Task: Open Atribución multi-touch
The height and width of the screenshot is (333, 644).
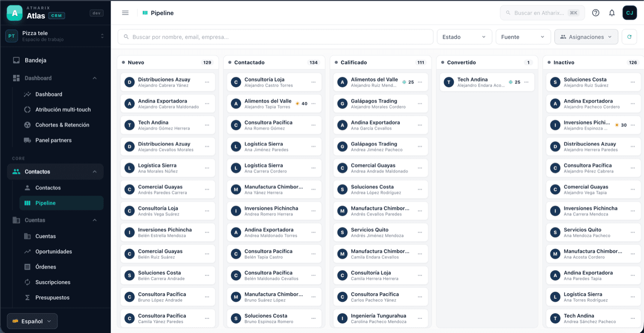Action: point(61,110)
